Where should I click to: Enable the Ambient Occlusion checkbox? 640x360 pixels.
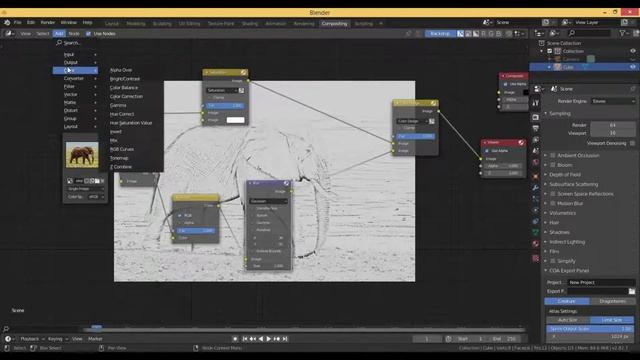coord(553,156)
